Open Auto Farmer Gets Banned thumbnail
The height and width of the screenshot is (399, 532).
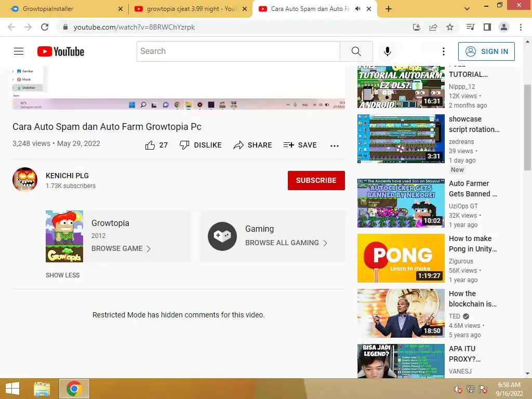click(401, 203)
